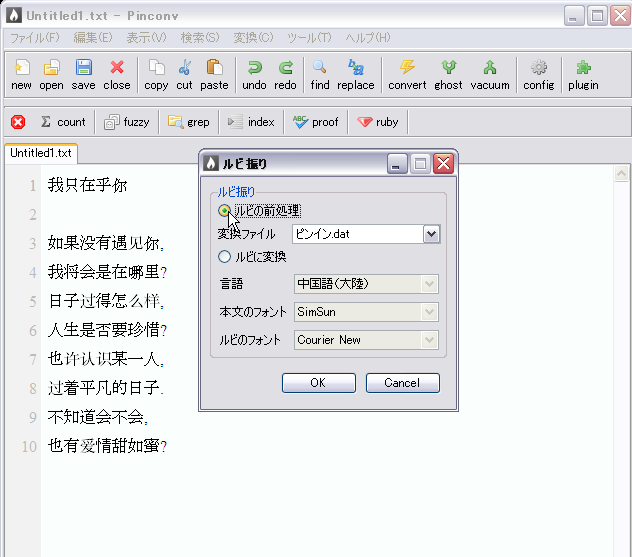Click the editor scrollbar up arrow
The image size is (632, 557).
pyautogui.click(x=621, y=173)
